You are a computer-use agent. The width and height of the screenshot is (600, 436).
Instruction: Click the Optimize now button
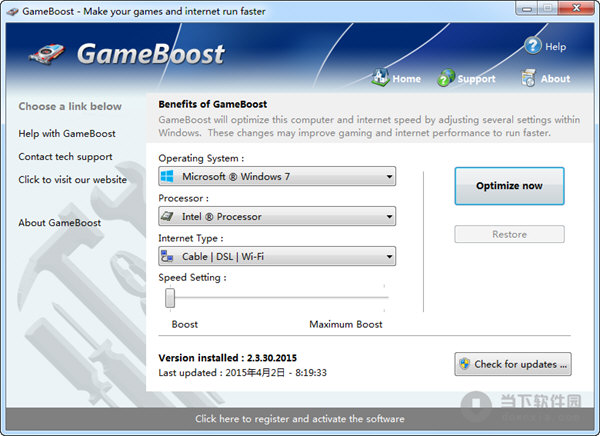pos(509,186)
